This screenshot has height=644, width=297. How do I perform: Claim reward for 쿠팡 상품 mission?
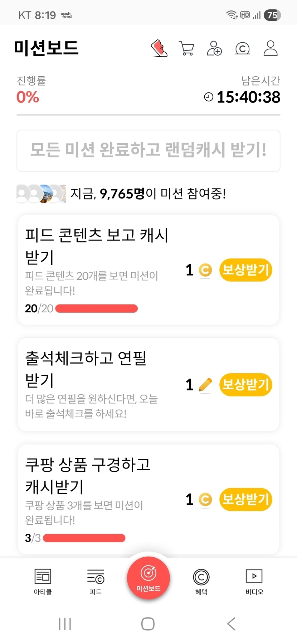click(x=245, y=499)
